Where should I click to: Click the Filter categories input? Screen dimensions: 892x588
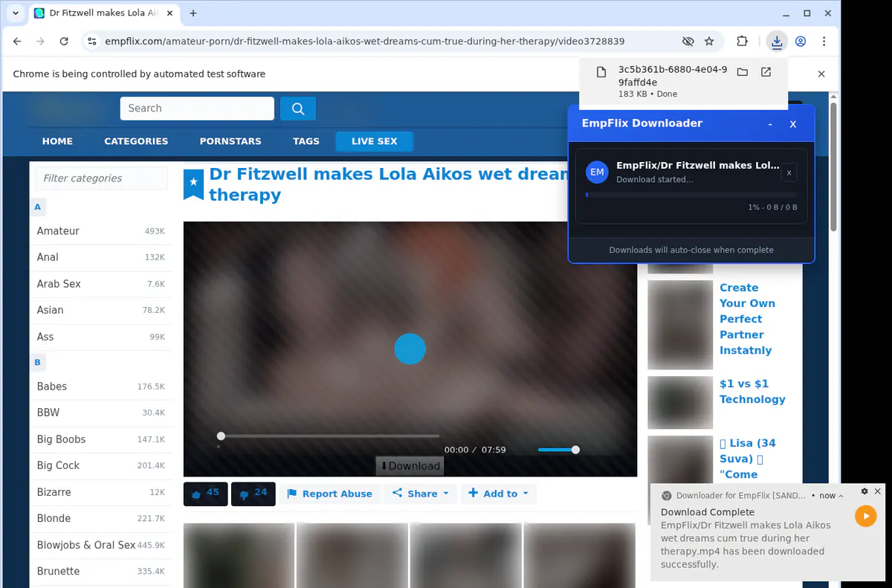[102, 178]
